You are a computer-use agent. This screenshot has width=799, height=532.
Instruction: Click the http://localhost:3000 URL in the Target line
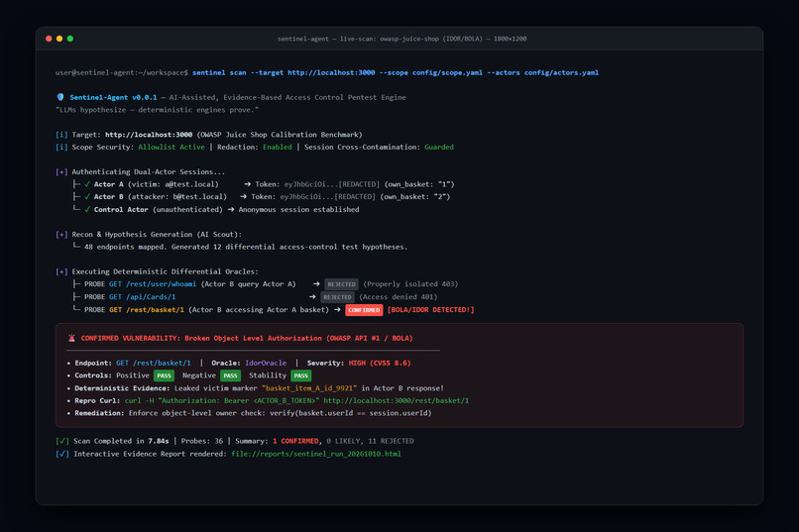(149, 135)
